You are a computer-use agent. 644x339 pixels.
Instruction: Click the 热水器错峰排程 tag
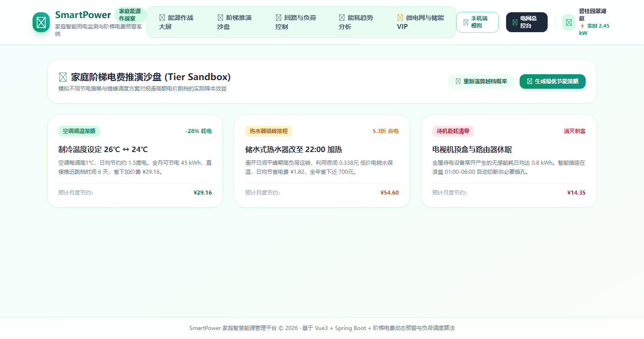(x=269, y=131)
